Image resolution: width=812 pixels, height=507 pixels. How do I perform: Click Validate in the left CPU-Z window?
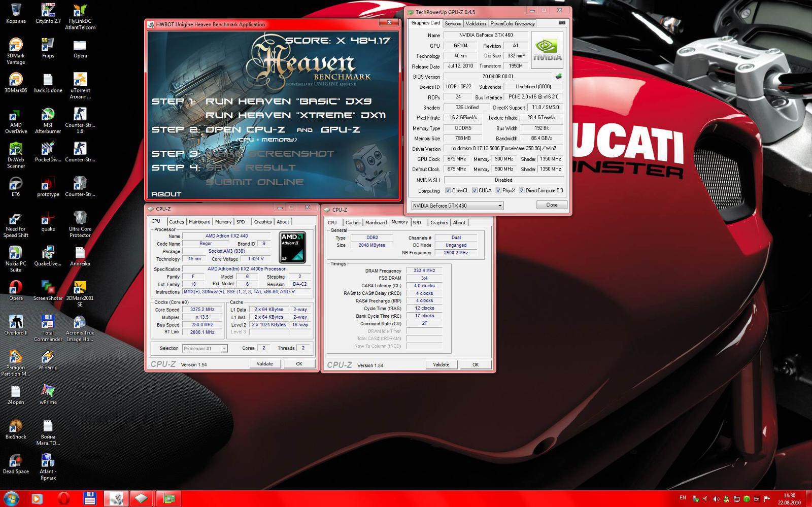(x=264, y=364)
